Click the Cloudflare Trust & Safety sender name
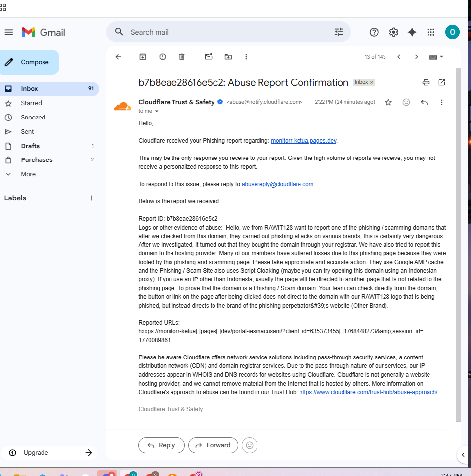 176,102
